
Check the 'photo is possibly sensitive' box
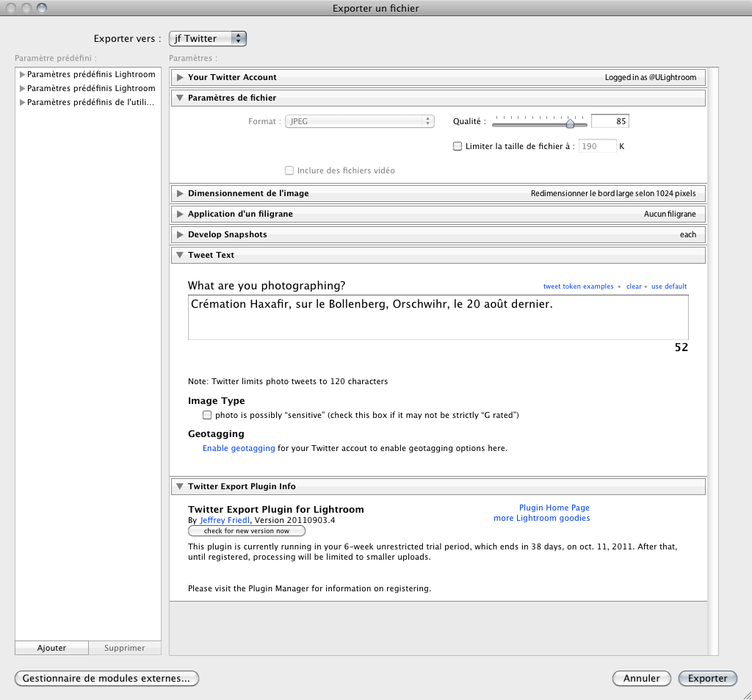[207, 415]
